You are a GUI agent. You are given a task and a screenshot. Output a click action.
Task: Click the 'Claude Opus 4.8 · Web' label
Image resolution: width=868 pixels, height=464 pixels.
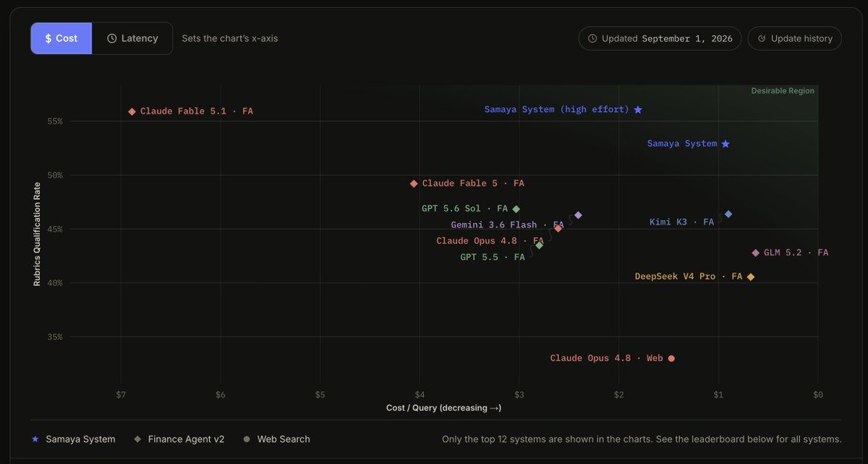[x=606, y=358]
